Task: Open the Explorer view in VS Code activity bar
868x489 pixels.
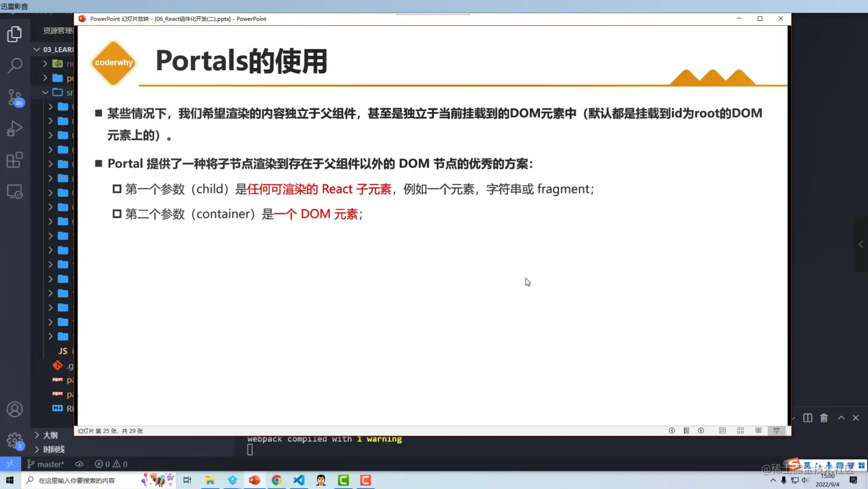Action: tap(15, 34)
